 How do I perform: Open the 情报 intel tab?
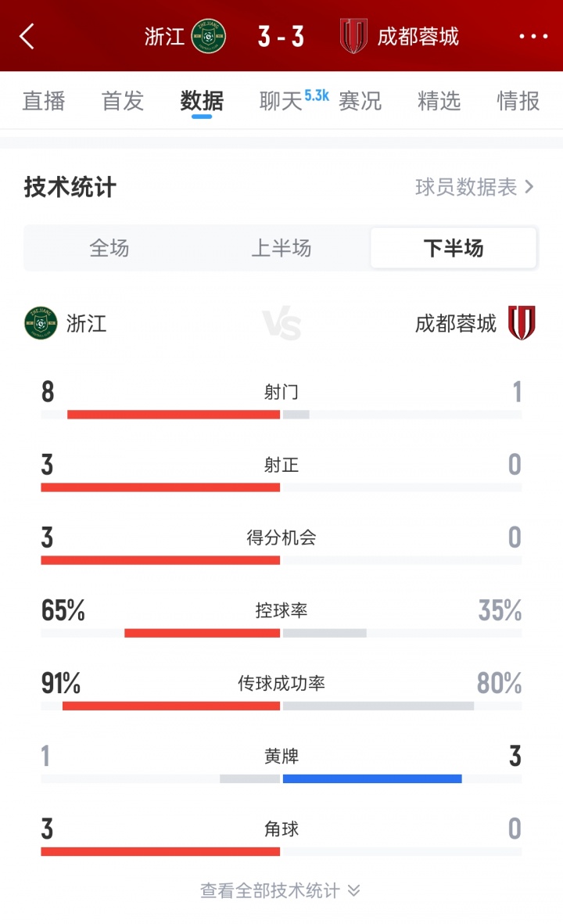(518, 101)
